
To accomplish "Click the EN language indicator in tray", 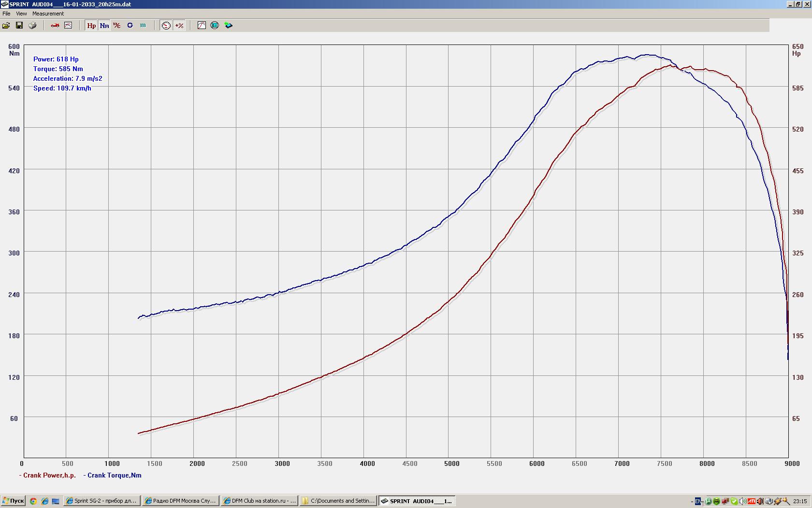I will (698, 501).
